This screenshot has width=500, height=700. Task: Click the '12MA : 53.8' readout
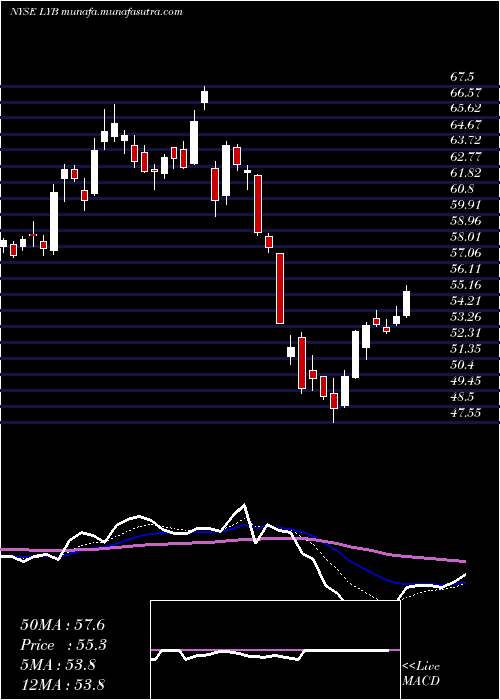(62, 685)
